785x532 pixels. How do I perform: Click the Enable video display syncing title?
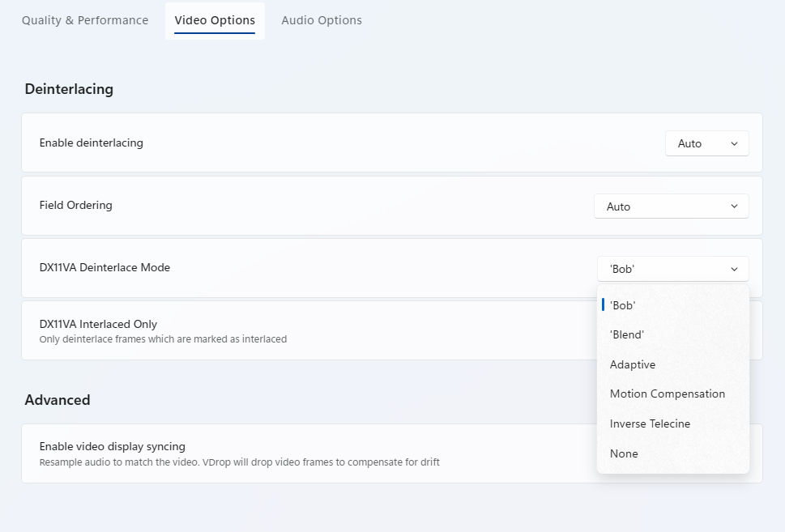tap(113, 446)
